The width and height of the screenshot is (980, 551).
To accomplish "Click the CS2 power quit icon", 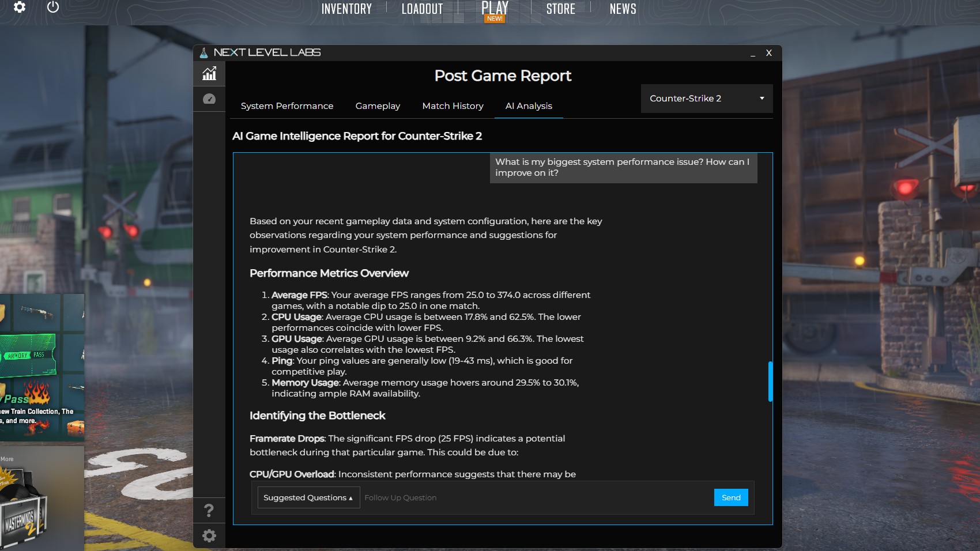I will (53, 7).
